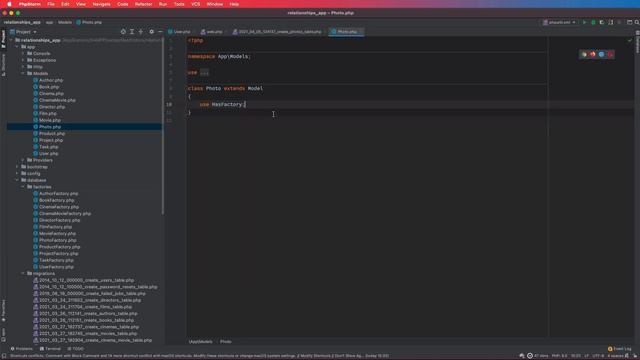Screen dimensions: 640x360
Task: Click the Project panel vertical scrollbar
Action: coord(163,127)
